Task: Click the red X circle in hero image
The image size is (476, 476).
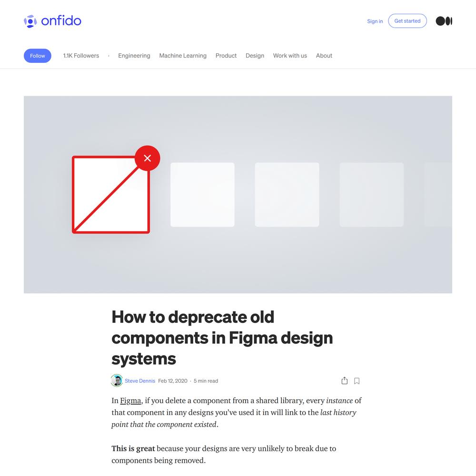Action: [148, 158]
